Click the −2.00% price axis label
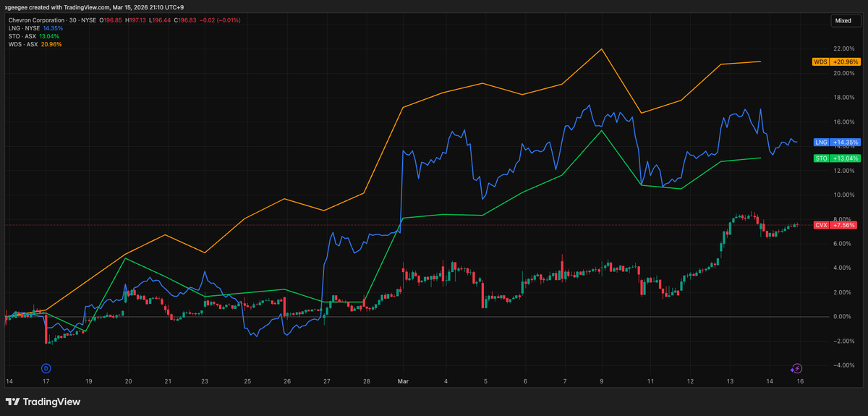Screen dimensions: 868x416 tap(845, 341)
